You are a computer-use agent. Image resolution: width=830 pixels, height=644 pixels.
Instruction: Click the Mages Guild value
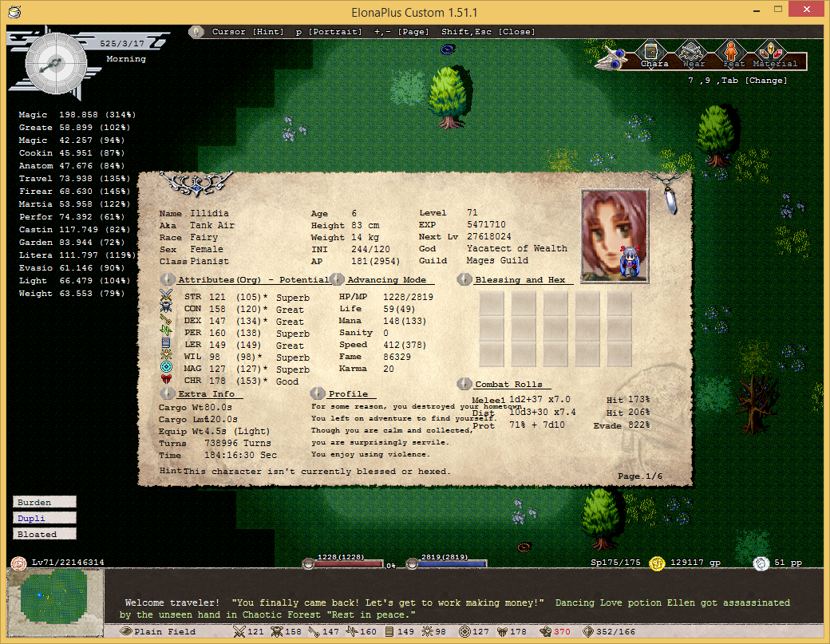click(x=497, y=260)
